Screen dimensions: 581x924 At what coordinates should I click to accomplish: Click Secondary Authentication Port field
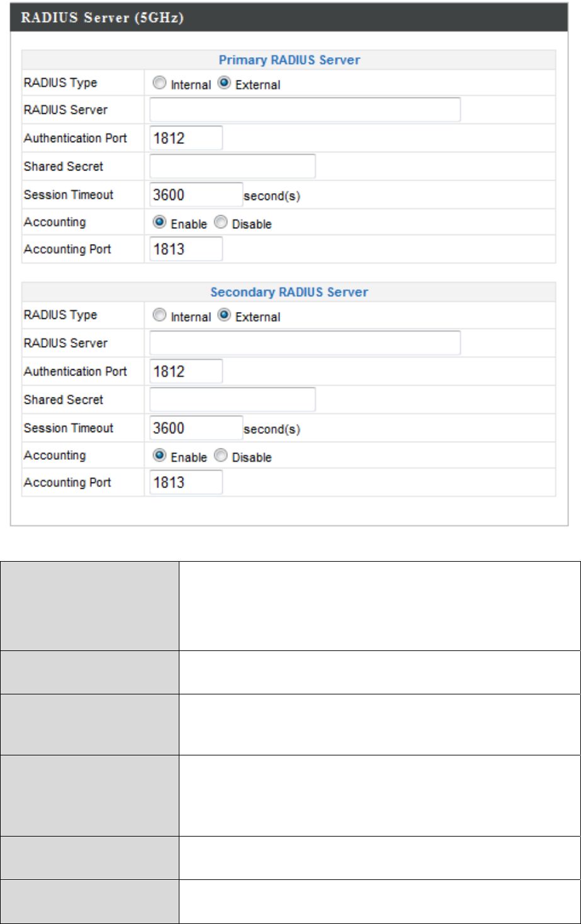[186, 371]
